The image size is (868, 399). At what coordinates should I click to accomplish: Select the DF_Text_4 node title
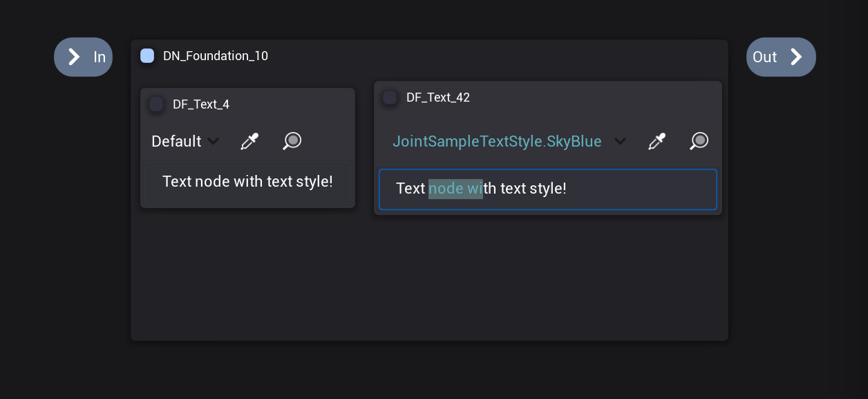[201, 104]
